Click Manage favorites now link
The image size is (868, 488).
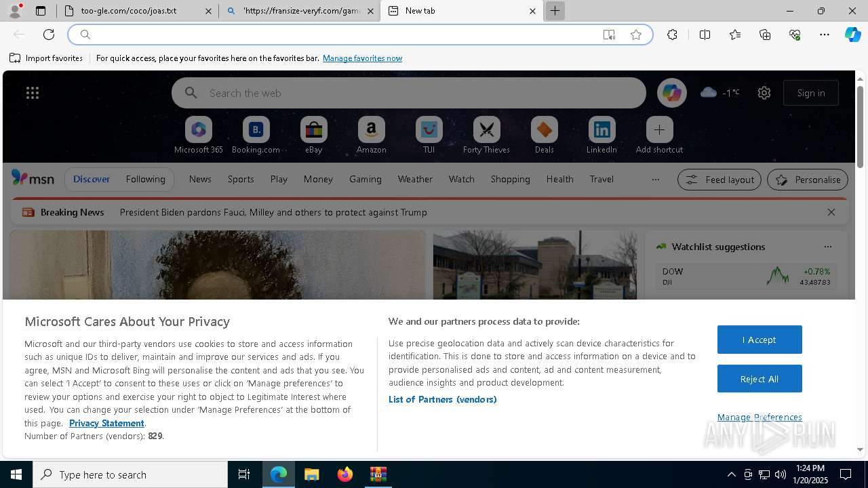[x=362, y=58]
